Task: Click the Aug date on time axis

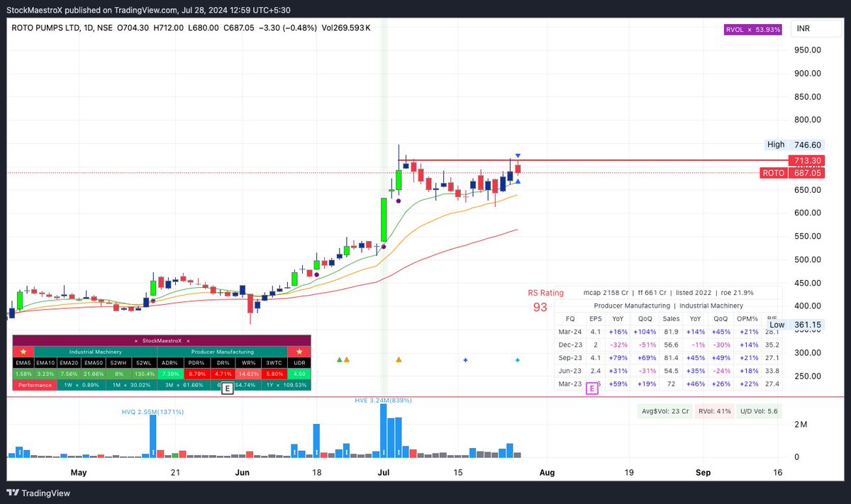Action: [546, 472]
